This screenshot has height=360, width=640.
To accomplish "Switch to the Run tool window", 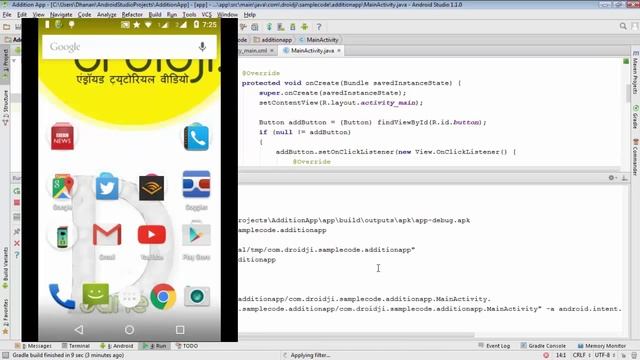I will [154, 346].
